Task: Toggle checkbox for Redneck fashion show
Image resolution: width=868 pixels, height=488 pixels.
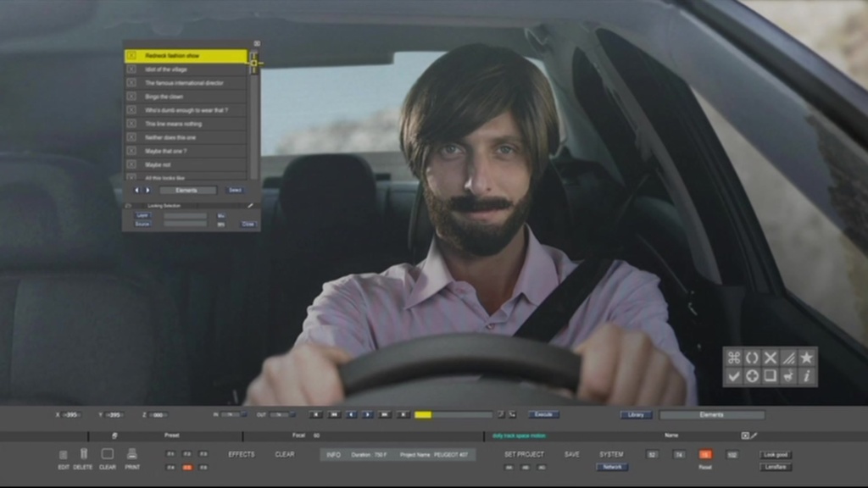Action: click(x=131, y=55)
